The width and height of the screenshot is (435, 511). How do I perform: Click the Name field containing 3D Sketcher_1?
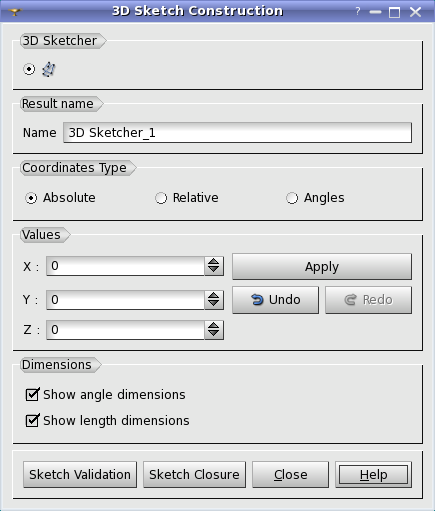tap(237, 133)
